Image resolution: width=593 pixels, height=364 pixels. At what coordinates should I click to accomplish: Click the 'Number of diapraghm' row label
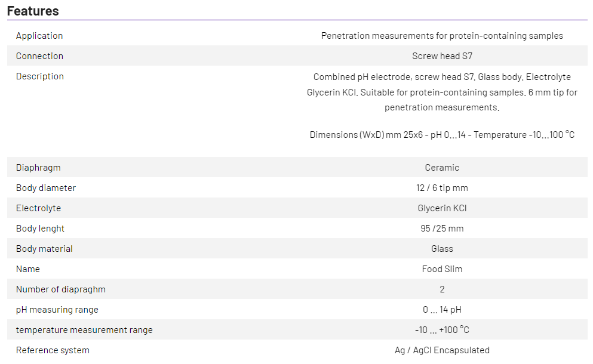pyautogui.click(x=61, y=289)
